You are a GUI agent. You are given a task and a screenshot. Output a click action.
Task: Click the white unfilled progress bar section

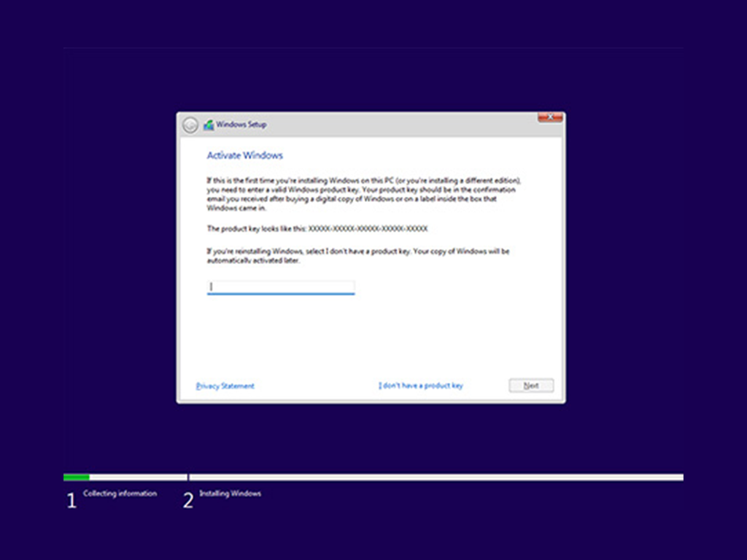(x=438, y=478)
